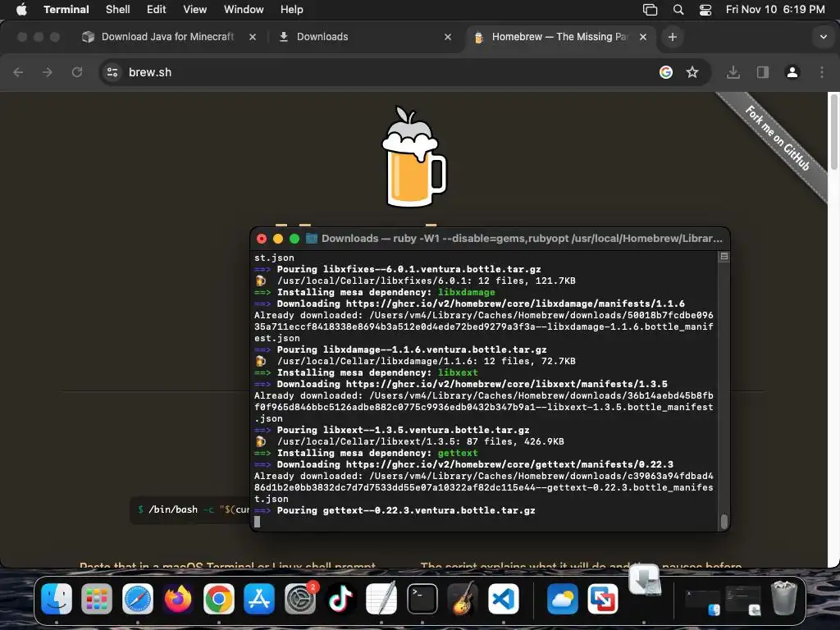The width and height of the screenshot is (840, 630).
Task: Go back in the browser
Action: tap(18, 72)
